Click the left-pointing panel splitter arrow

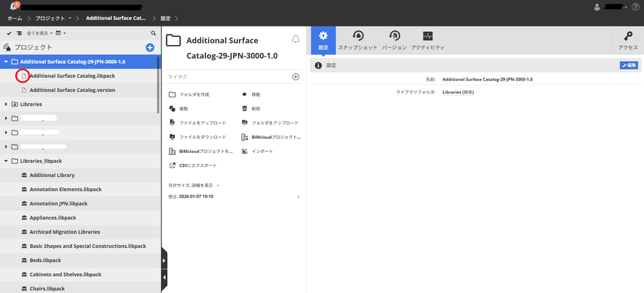165,278
